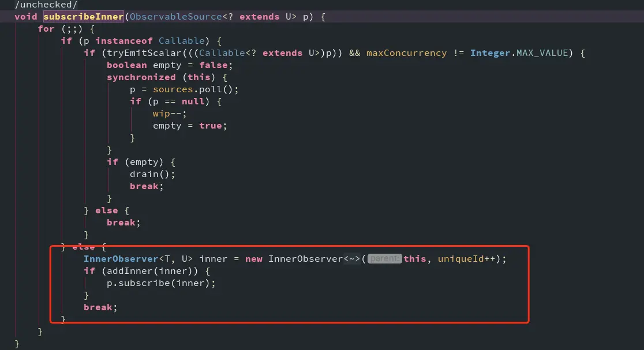Click break statement under drain()
This screenshot has width=644, height=350.
[147, 186]
